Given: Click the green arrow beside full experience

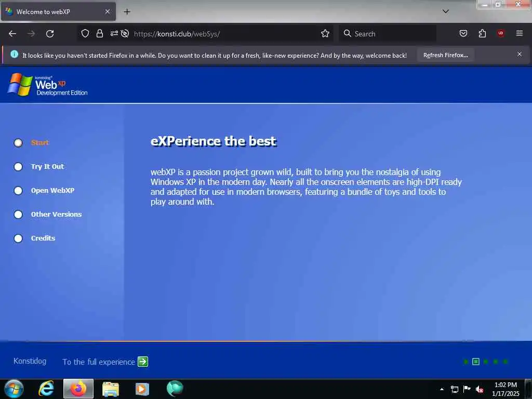Looking at the screenshot, I should (143, 362).
